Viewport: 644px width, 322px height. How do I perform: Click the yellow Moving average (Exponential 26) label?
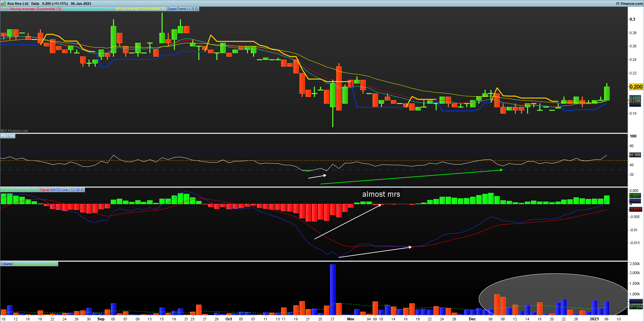pos(140,9)
